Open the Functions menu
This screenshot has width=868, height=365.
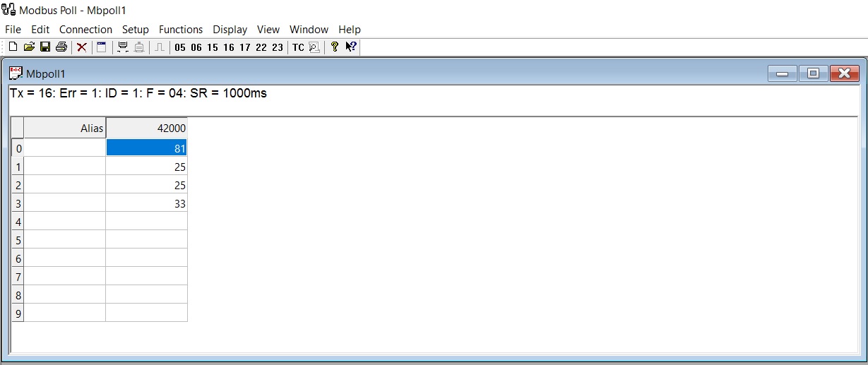181,30
